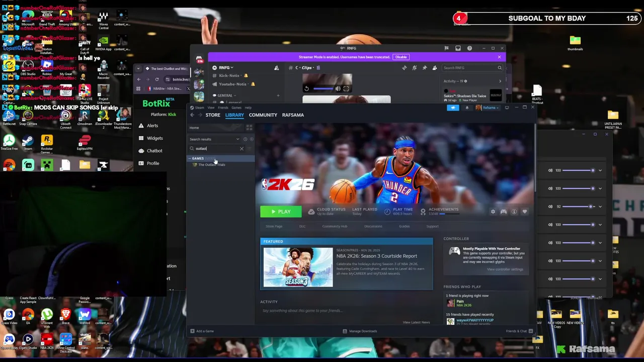The width and height of the screenshot is (644, 362).
Task: Expand first mixer channel options arrow
Action: [x=600, y=170]
